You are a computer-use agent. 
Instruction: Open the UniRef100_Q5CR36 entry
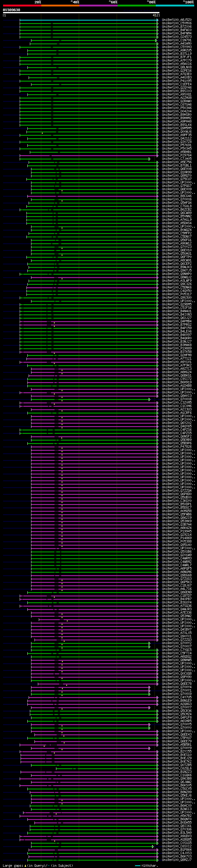(177, 711)
